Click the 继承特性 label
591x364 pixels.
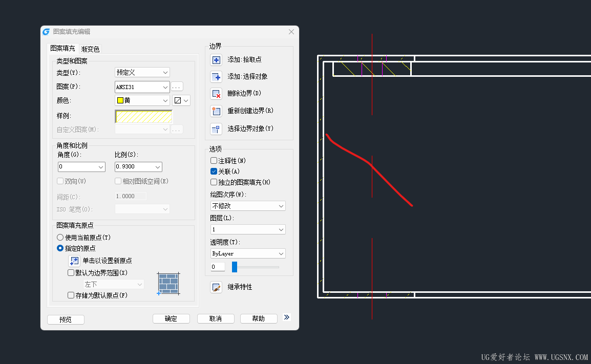coord(240,287)
